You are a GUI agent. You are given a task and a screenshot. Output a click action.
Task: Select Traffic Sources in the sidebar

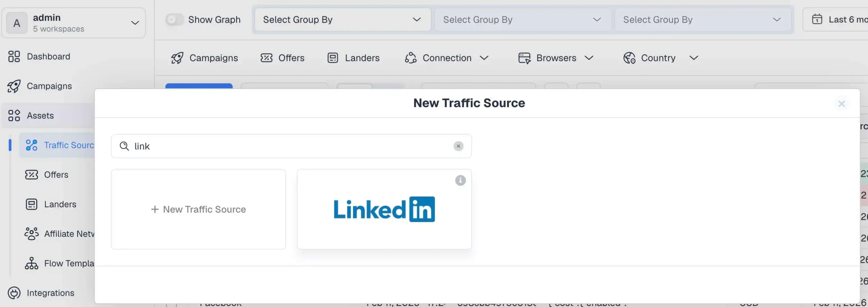pos(57,145)
